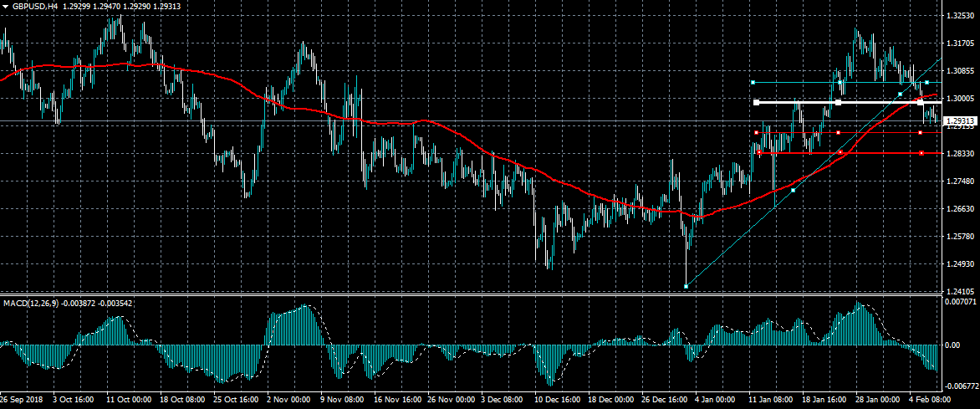Select the middle handle of the upper thin red line
Image resolution: width=980 pixels, height=409 pixels.
tap(838, 133)
